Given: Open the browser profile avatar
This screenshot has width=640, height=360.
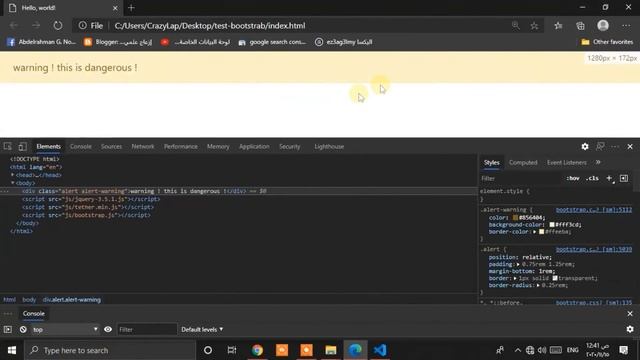Looking at the screenshot, I should 603,25.
